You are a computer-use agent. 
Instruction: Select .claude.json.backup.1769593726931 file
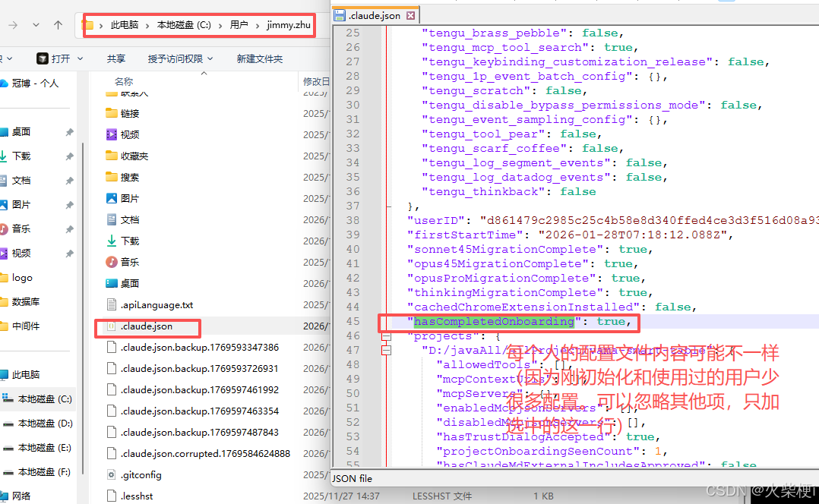(200, 368)
